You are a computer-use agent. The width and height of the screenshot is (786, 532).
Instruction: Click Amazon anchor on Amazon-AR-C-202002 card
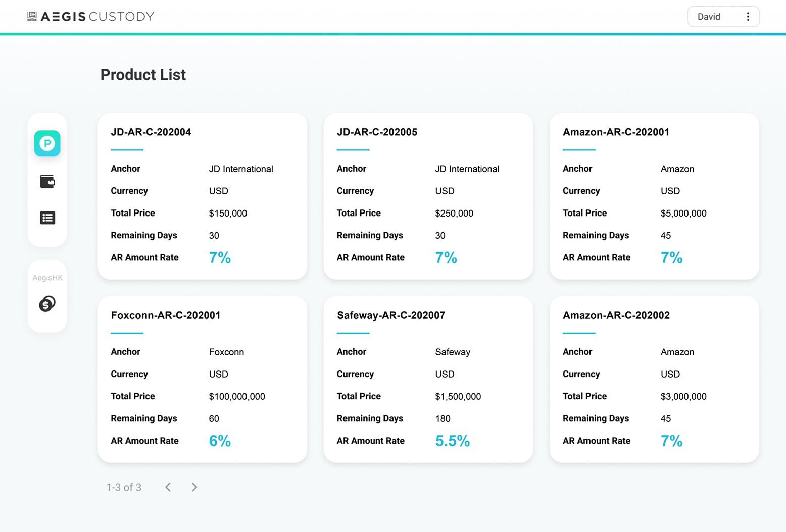pos(677,352)
